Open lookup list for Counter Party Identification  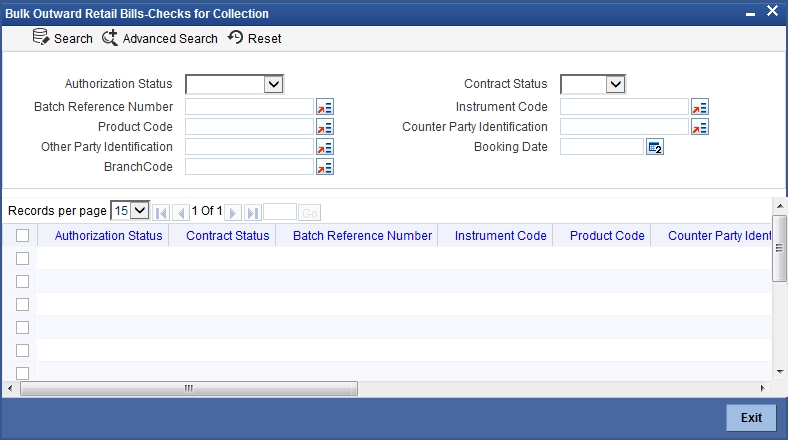[700, 127]
